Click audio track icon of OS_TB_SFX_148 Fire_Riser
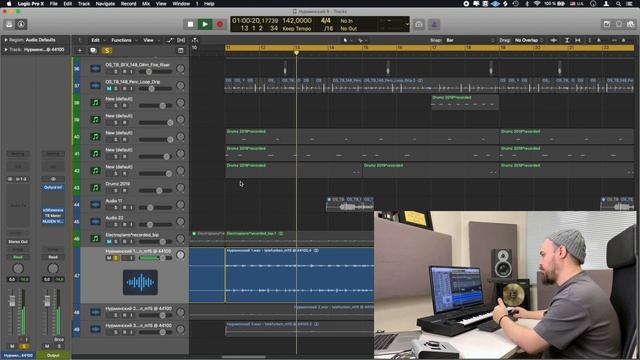This screenshot has width=640, height=360. coord(96,69)
